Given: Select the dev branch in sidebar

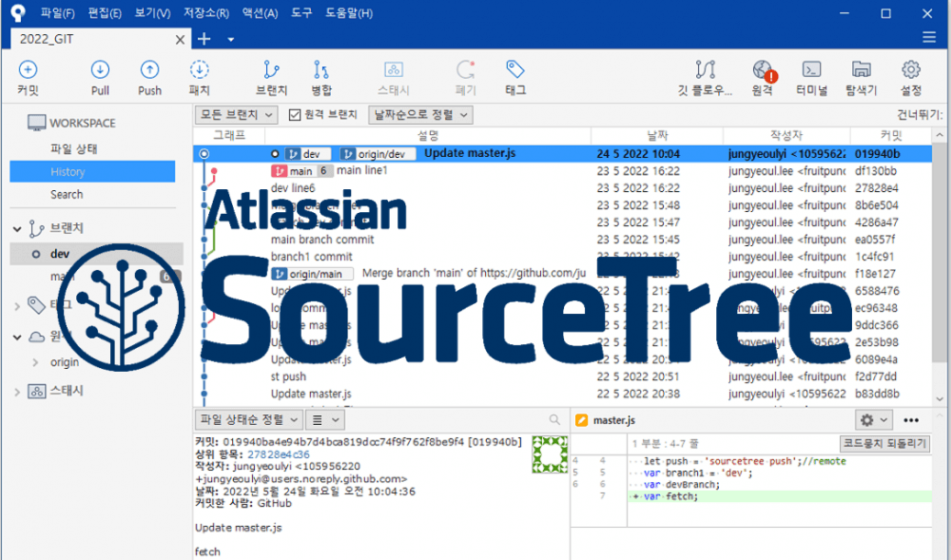Looking at the screenshot, I should click(96, 254).
